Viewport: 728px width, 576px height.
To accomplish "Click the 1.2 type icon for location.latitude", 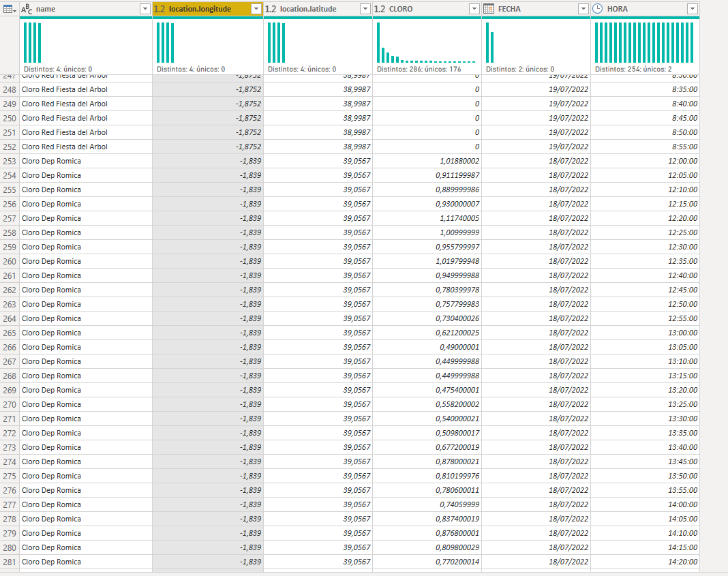I will coord(270,9).
